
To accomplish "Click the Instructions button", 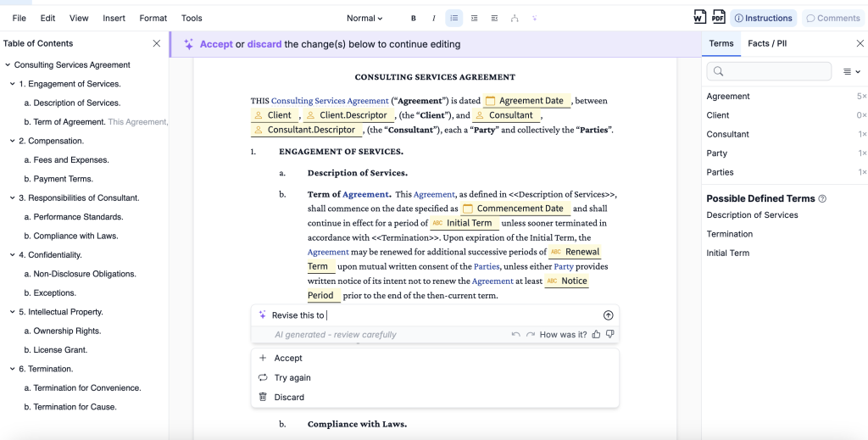I will [x=763, y=18].
